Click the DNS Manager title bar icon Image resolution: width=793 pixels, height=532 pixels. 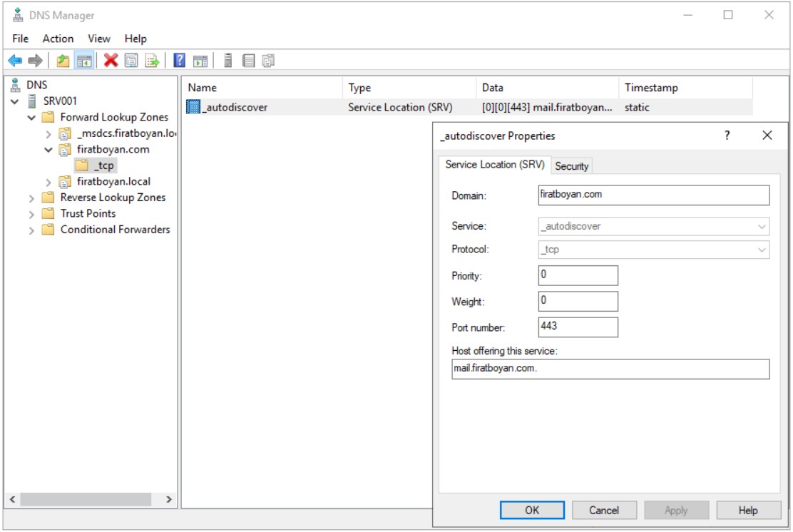pos(18,15)
